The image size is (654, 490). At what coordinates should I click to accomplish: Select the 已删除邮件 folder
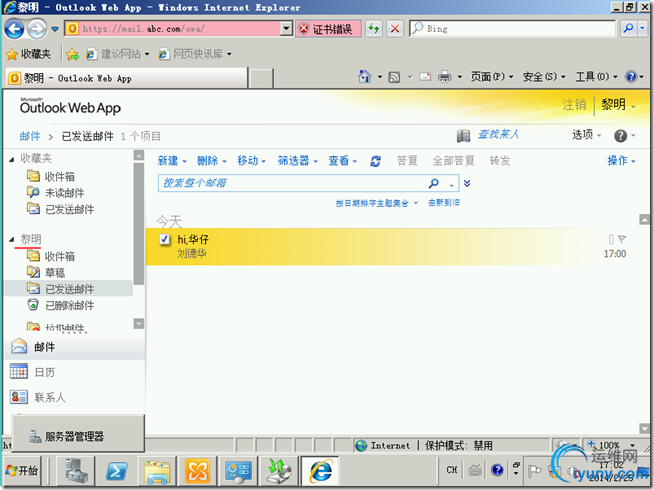tap(69, 305)
